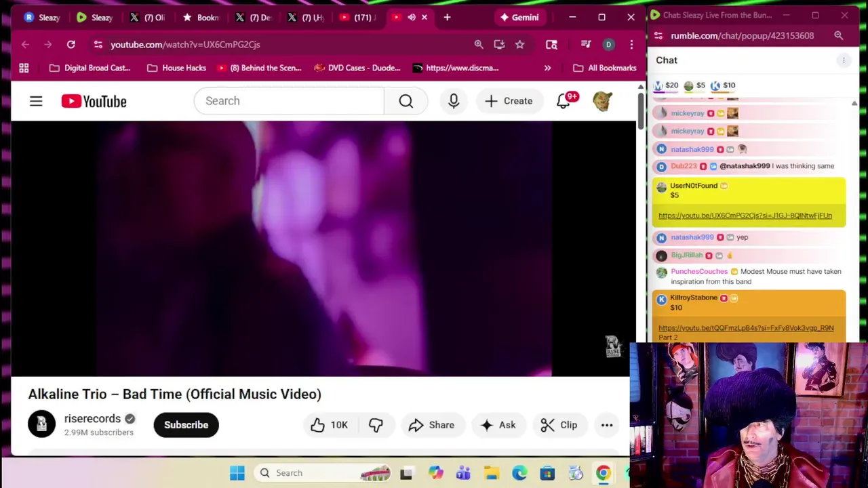Click the Ask button under the video

coord(498,425)
